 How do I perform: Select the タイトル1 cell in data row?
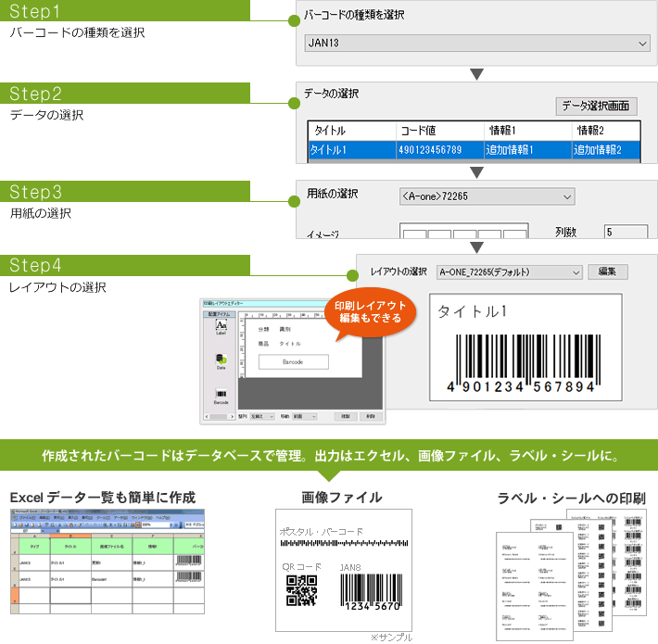pos(352,150)
